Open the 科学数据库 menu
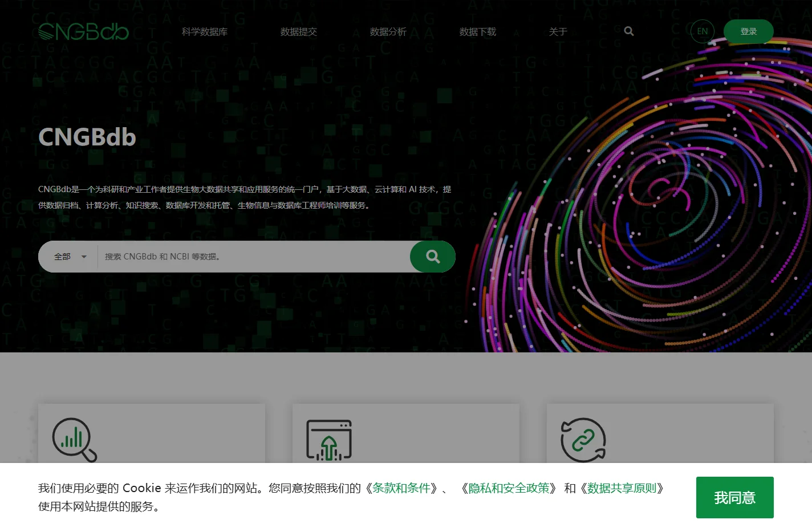The image size is (812, 532). [x=205, y=32]
